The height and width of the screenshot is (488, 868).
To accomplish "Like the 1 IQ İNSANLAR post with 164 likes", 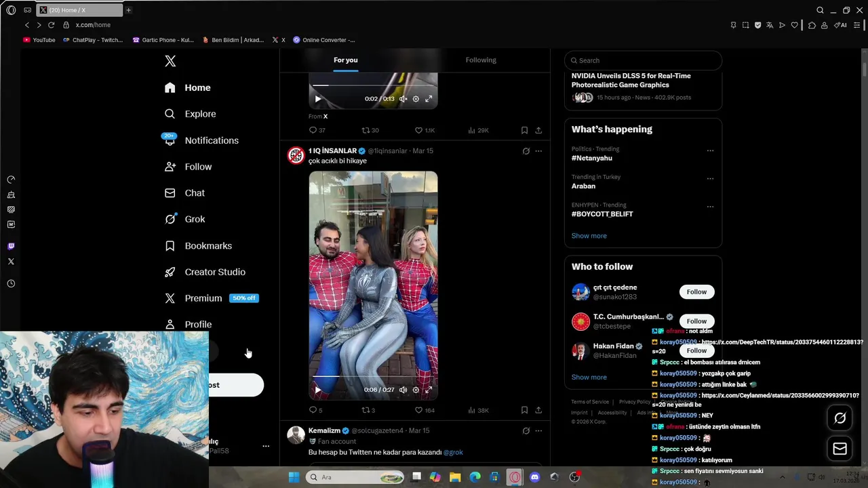I will tap(425, 410).
